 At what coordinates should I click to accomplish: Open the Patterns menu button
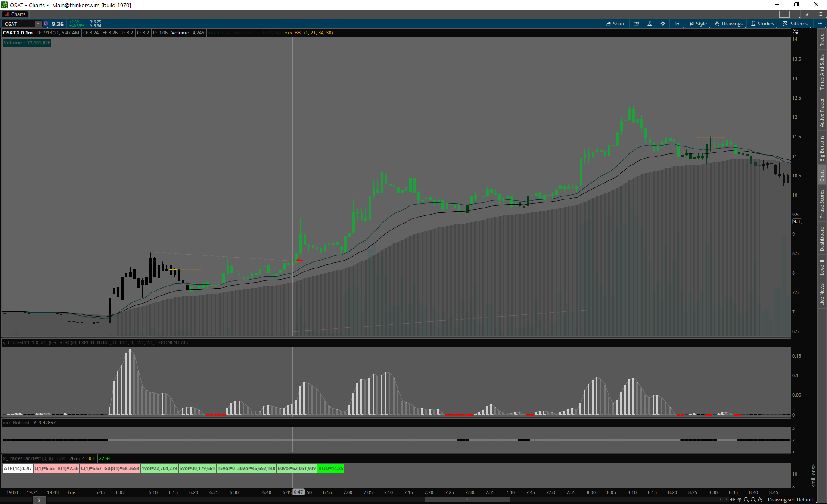coord(795,24)
